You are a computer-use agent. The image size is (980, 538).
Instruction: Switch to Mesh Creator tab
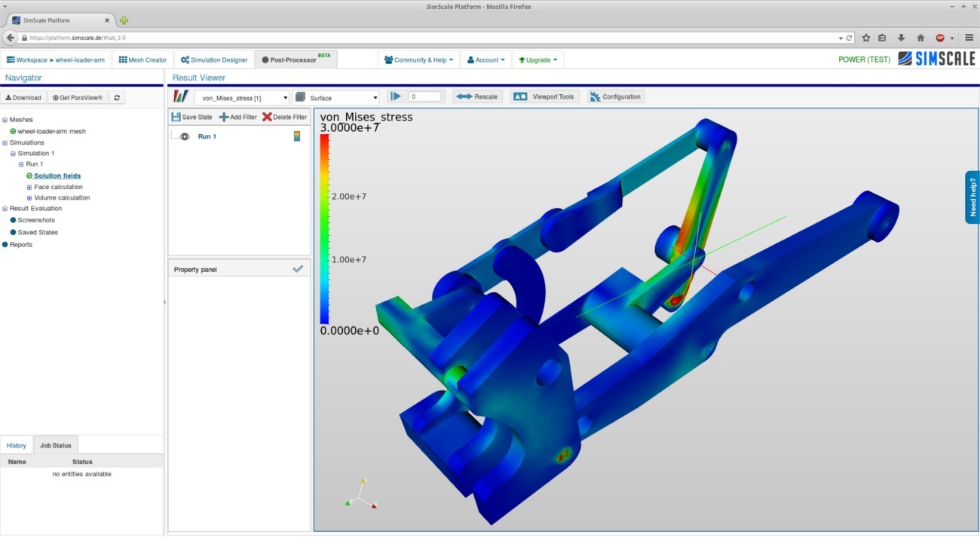pos(142,60)
